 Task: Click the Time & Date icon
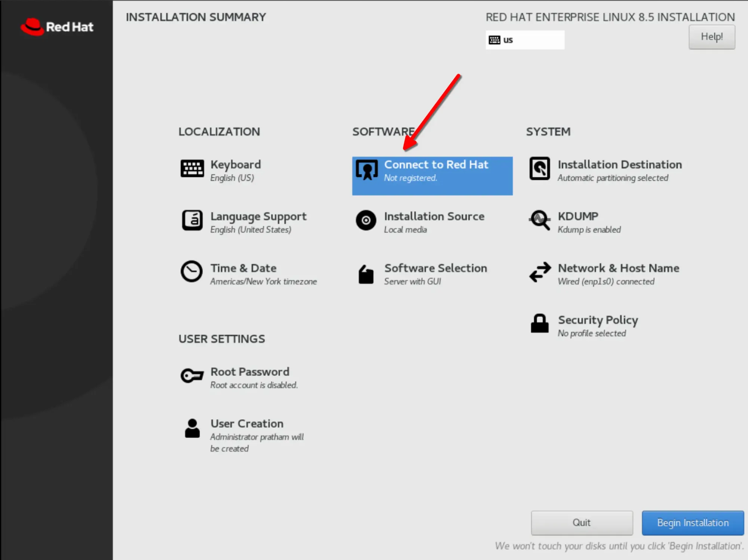(x=192, y=271)
